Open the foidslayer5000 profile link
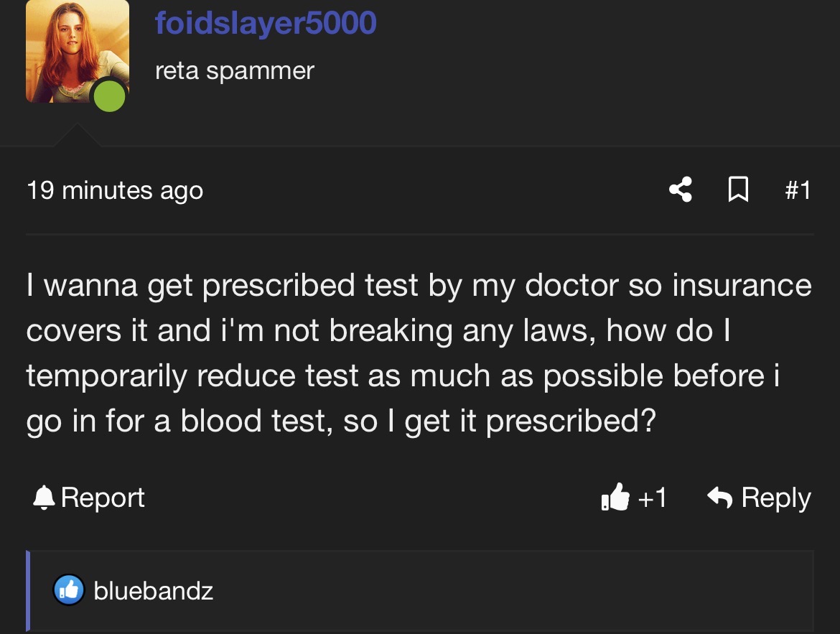 coord(266,23)
